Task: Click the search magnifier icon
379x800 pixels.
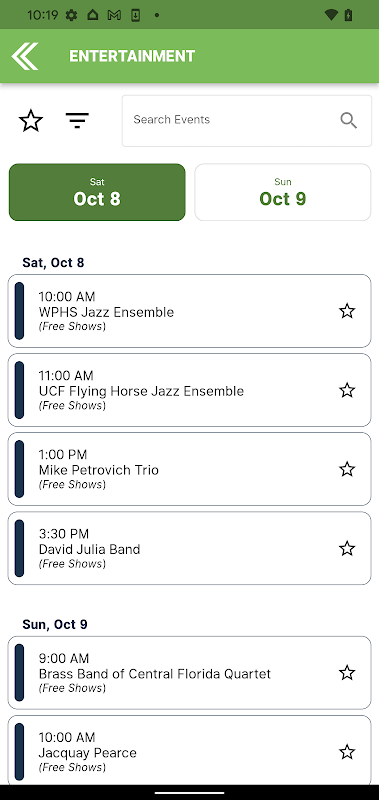Action: pyautogui.click(x=348, y=120)
